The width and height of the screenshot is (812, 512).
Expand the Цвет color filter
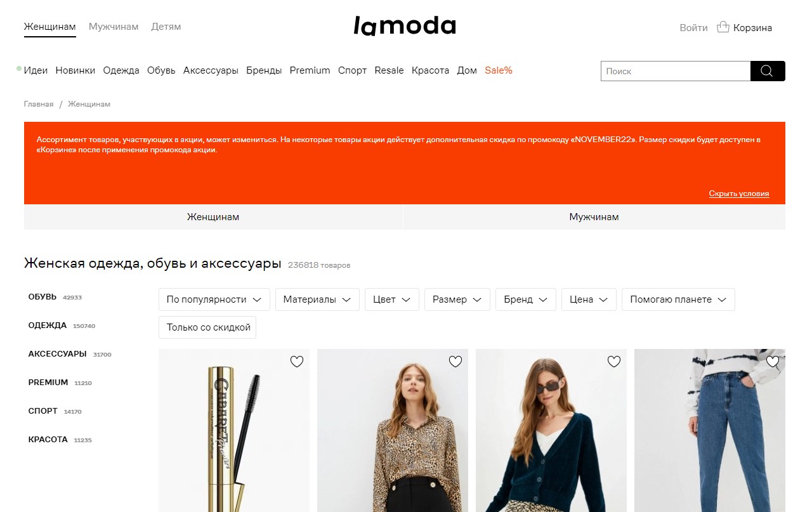[392, 299]
